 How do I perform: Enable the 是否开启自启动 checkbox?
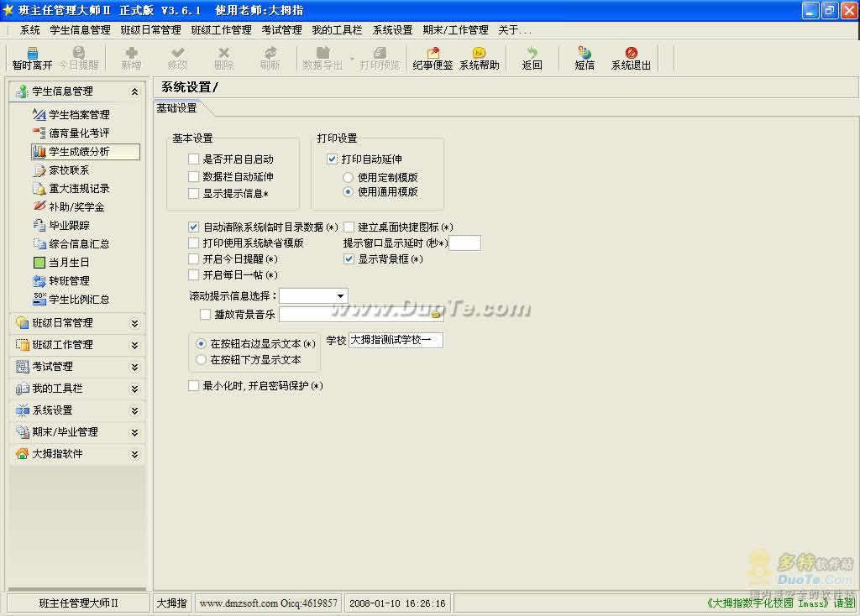pos(194,159)
